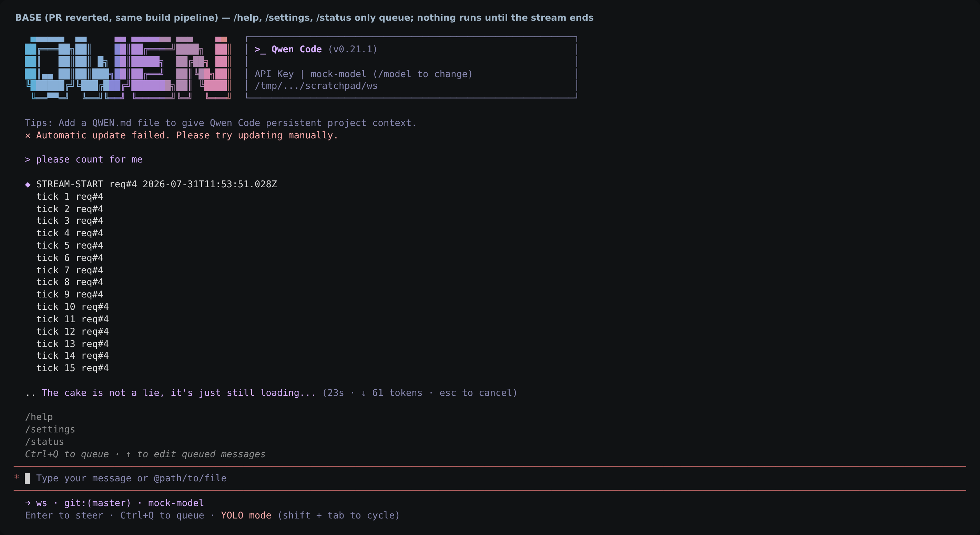Click the '(shift + tab to cycle)' hint
980x535 pixels.
point(339,516)
